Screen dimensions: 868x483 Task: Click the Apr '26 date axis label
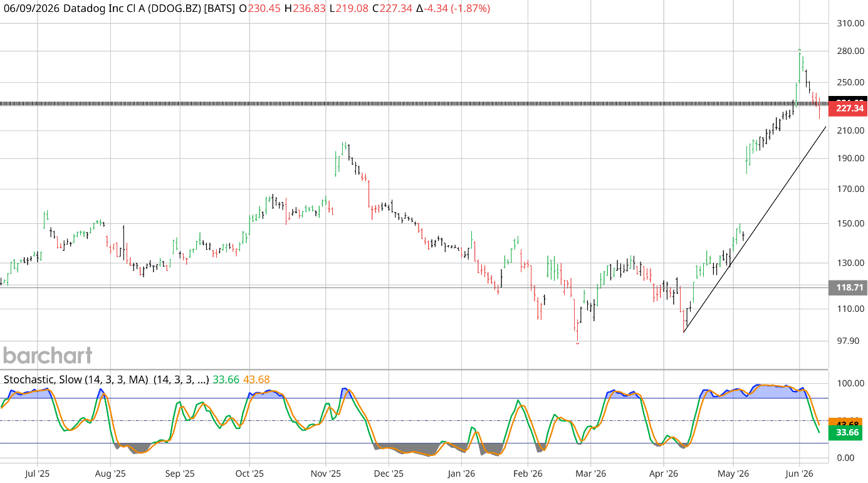point(664,474)
